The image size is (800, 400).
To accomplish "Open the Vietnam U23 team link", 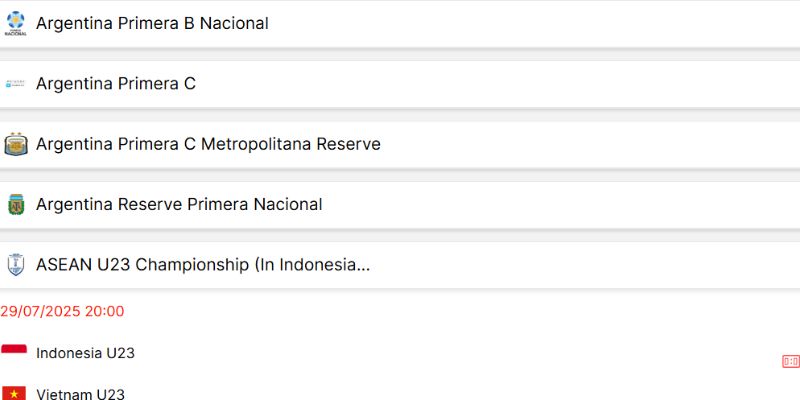I will [x=80, y=394].
